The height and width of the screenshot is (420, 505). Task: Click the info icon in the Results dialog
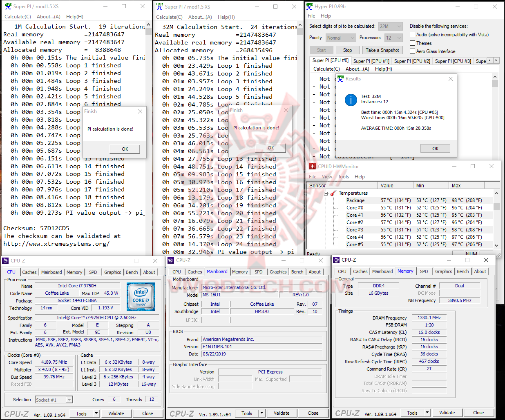click(351, 100)
